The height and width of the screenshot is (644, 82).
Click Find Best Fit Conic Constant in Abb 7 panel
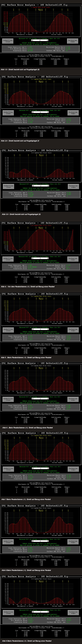pyautogui.click(x=9, y=469)
